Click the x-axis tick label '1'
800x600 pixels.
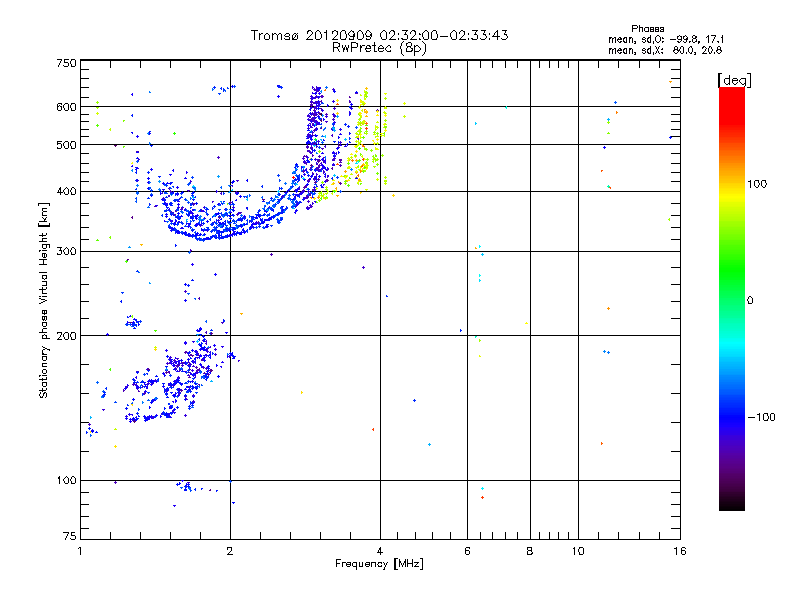pyautogui.click(x=80, y=551)
